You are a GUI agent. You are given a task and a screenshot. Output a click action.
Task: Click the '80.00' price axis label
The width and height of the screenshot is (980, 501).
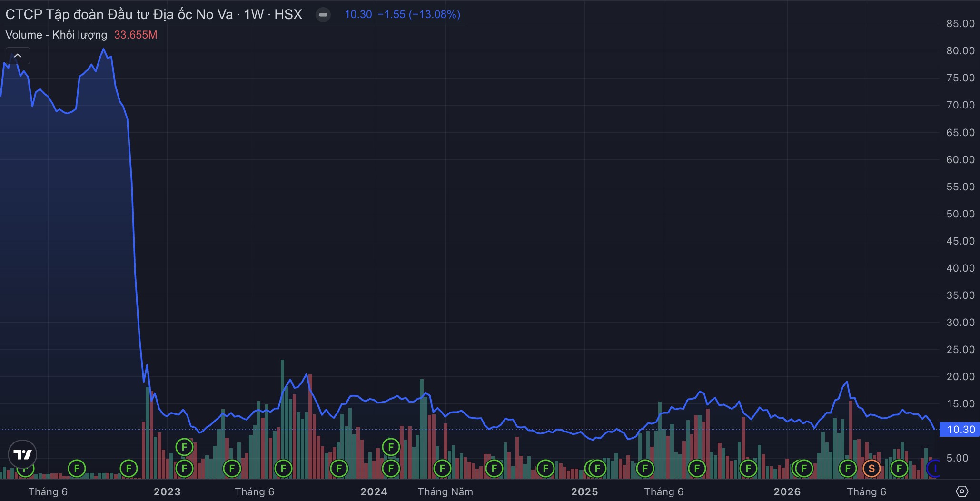point(960,50)
